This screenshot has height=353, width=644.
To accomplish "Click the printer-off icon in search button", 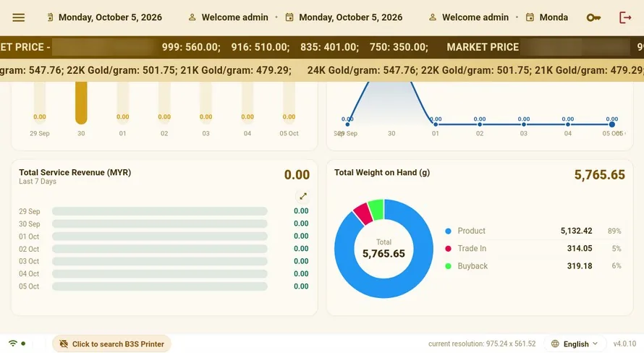I will (63, 344).
